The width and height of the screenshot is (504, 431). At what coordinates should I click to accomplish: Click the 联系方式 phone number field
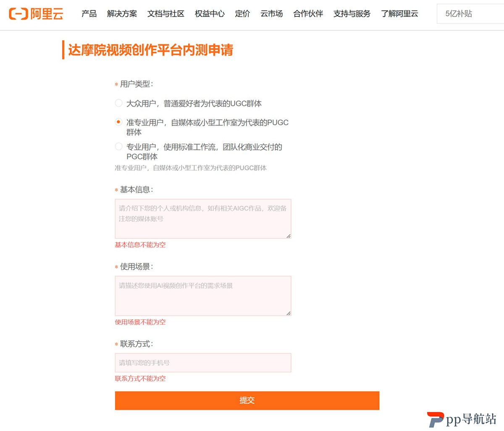point(203,363)
